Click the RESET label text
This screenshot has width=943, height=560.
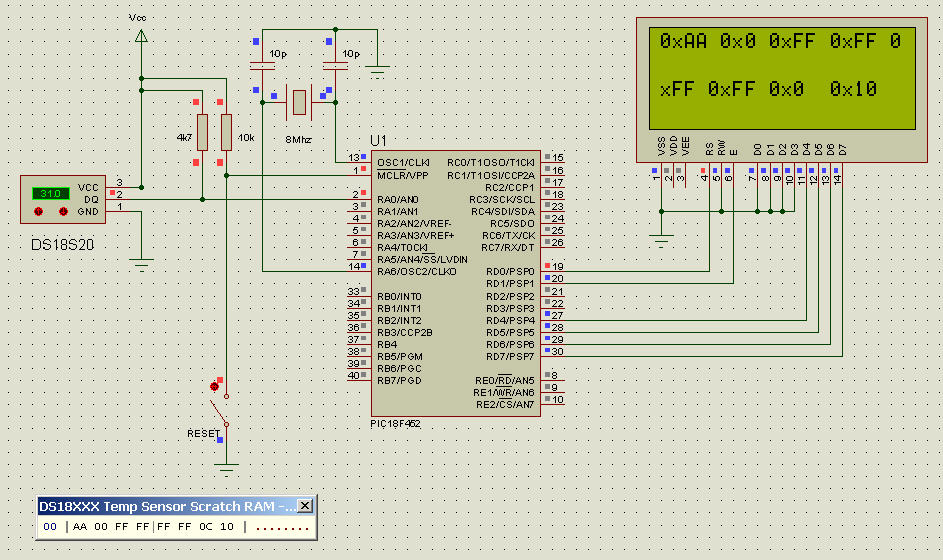tap(204, 433)
